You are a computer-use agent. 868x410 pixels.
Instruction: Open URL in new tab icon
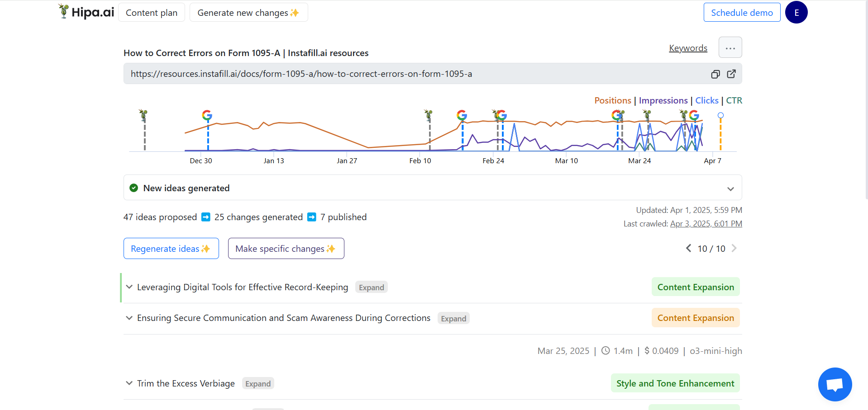tap(731, 74)
